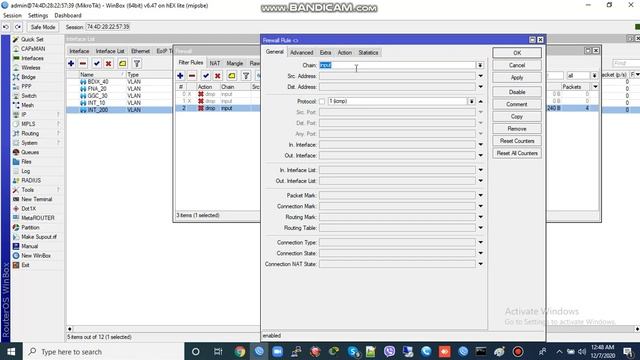The image size is (640, 360).
Task: Expand the Dst. Address field
Action: (480, 87)
